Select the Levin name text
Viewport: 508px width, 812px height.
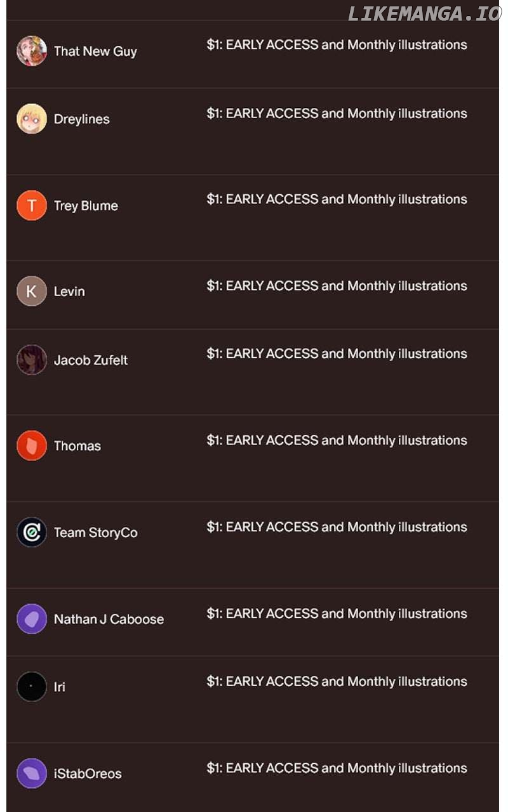[69, 292]
